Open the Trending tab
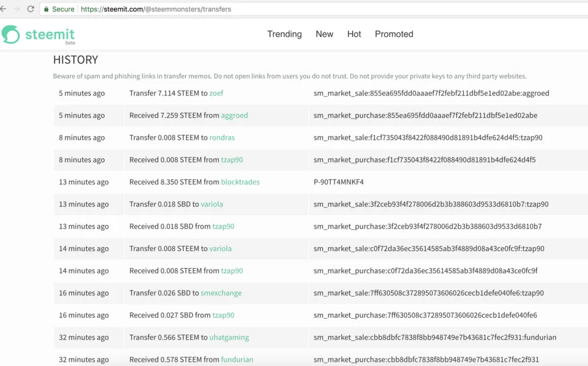The height and width of the screenshot is (366, 588). point(284,34)
